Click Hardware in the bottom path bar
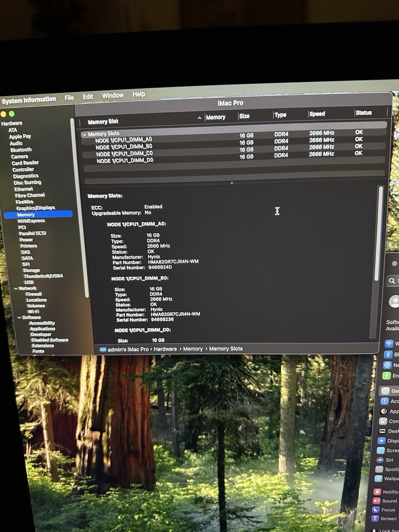399x532 pixels. tap(165, 349)
